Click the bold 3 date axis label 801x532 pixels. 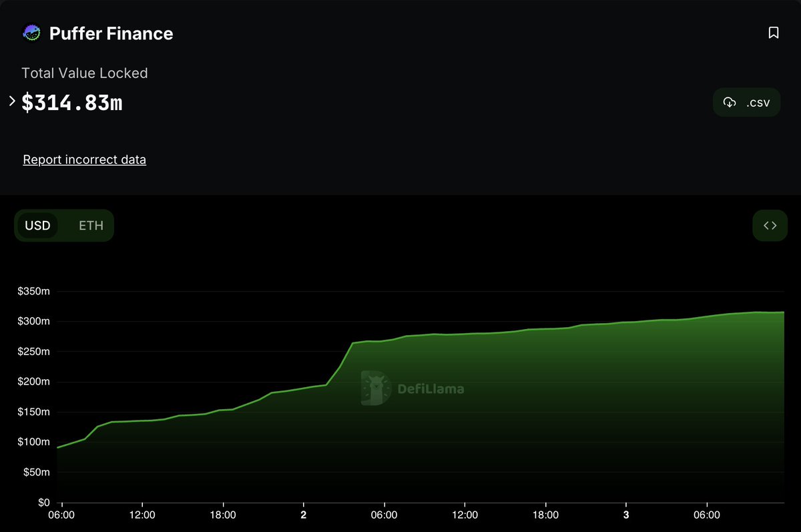(x=626, y=515)
